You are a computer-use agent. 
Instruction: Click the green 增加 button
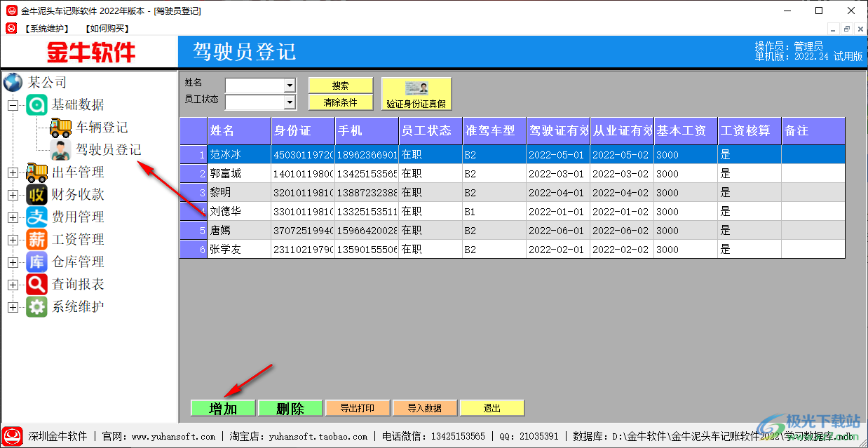223,408
